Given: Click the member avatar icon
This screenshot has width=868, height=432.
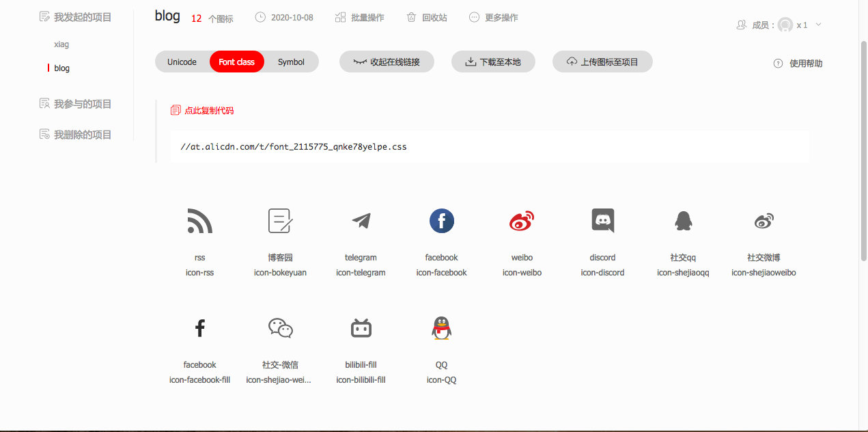Looking at the screenshot, I should coord(785,25).
